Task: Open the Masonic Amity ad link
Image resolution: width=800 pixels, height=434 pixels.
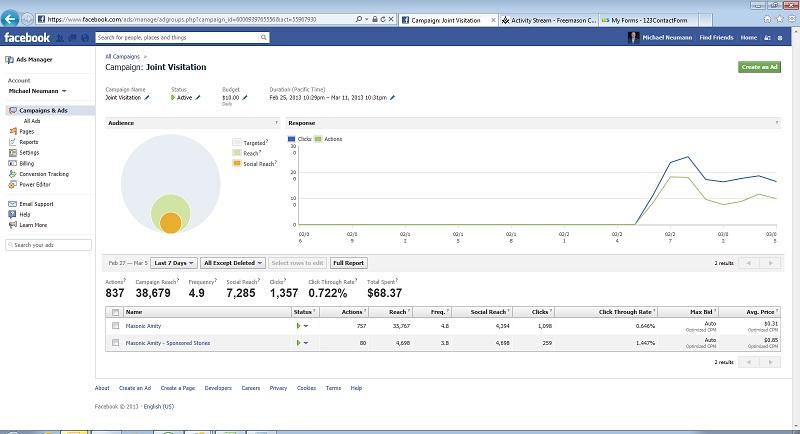Action: [143, 326]
